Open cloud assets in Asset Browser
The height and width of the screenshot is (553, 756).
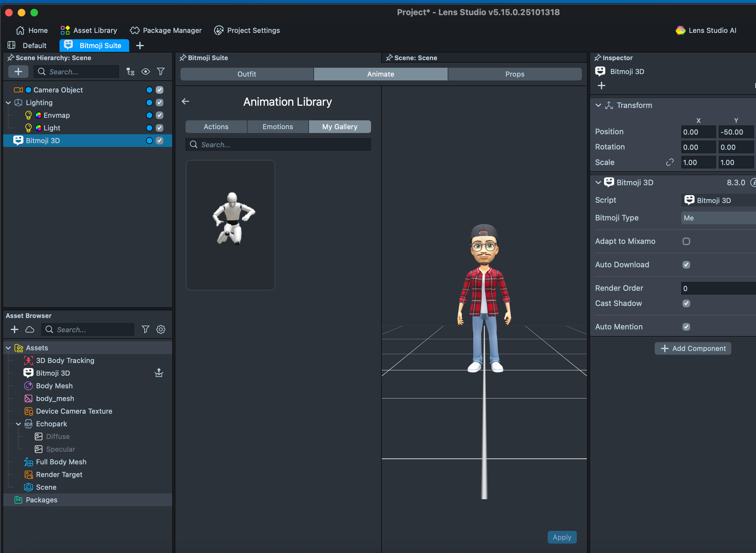pyautogui.click(x=30, y=329)
